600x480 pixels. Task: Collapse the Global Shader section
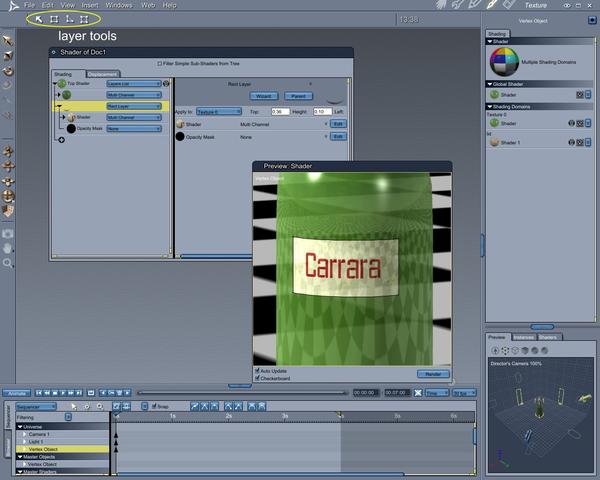point(490,84)
